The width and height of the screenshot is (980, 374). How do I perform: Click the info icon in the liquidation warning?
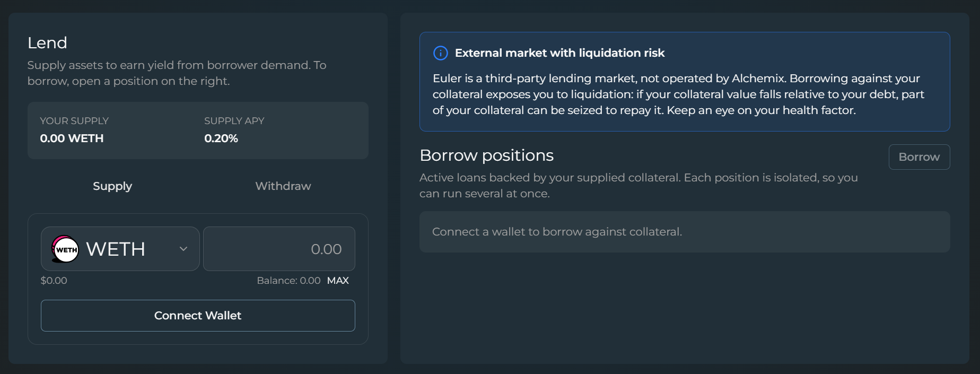tap(441, 53)
